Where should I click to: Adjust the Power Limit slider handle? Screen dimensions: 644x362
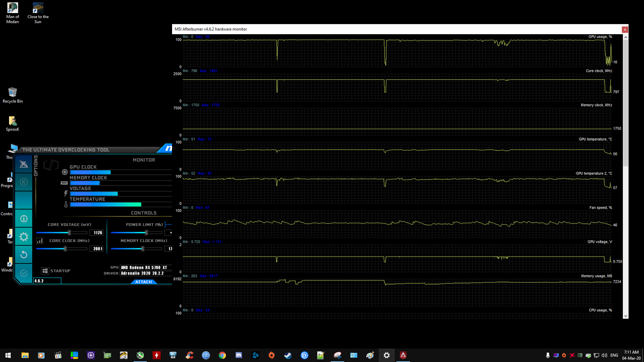pos(146,232)
